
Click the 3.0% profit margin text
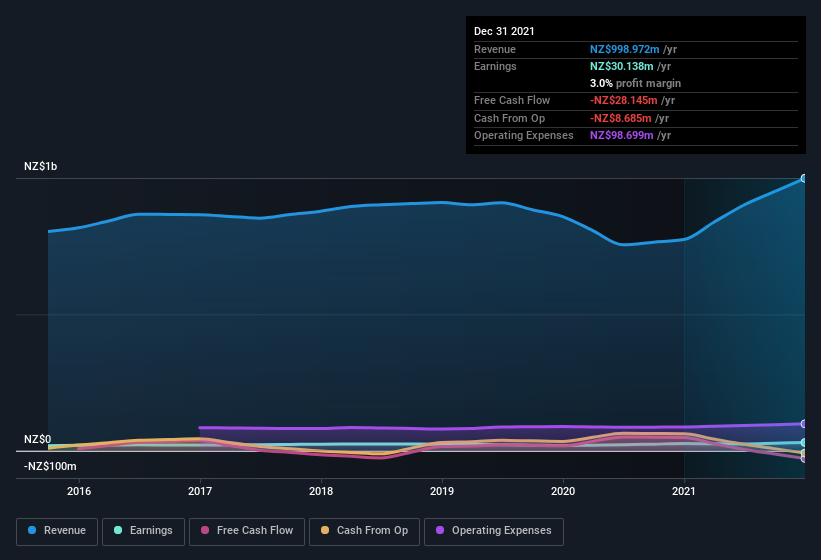coord(635,83)
